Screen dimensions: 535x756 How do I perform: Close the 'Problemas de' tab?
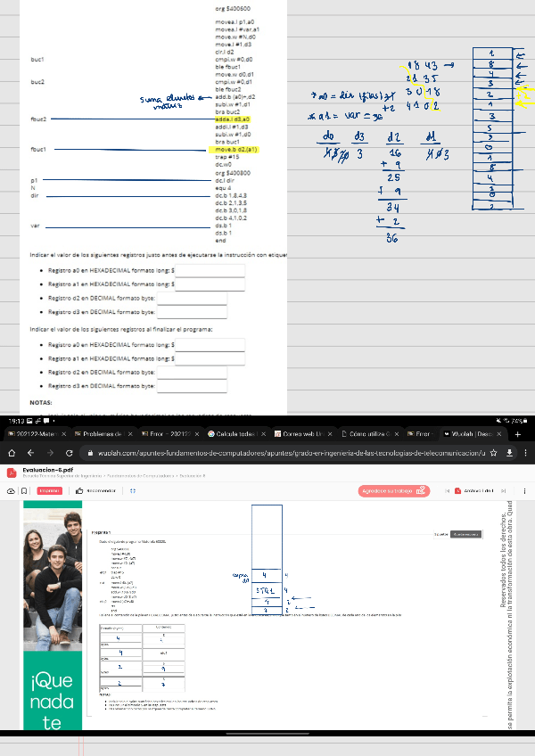pyautogui.click(x=130, y=434)
